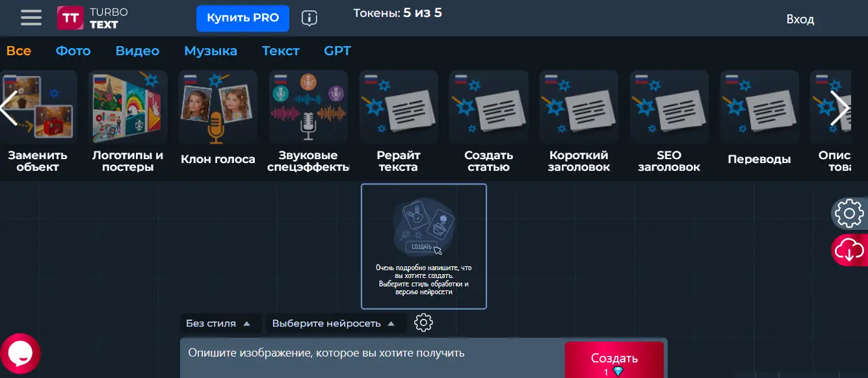Image resolution: width=868 pixels, height=378 pixels.
Task: Show previous tools with left carousel arrow
Action: click(x=8, y=108)
